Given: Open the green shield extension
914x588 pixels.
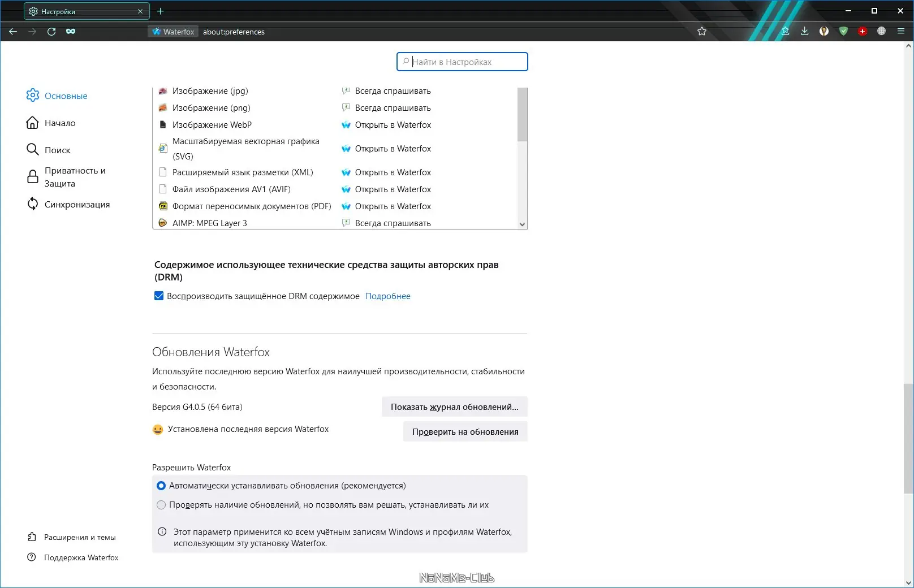Looking at the screenshot, I should pyautogui.click(x=843, y=32).
